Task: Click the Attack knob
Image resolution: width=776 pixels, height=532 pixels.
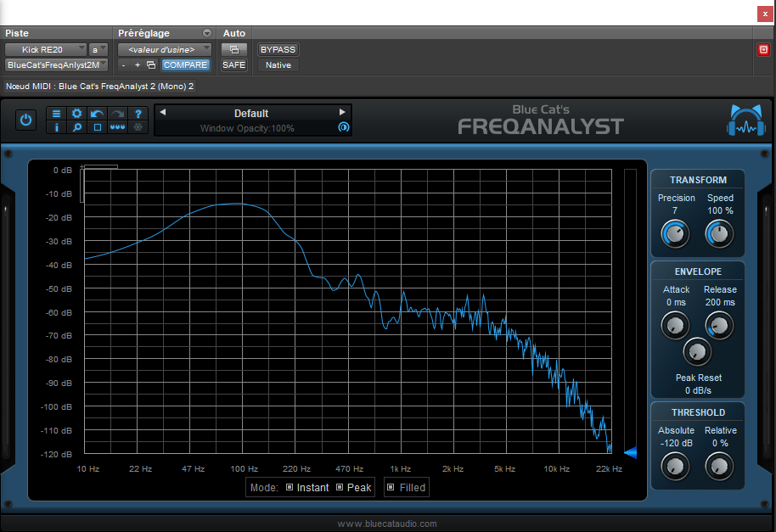Action: coord(675,325)
